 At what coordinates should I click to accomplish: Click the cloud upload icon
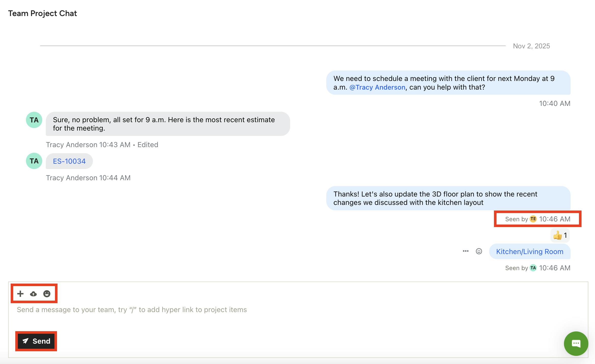point(33,294)
